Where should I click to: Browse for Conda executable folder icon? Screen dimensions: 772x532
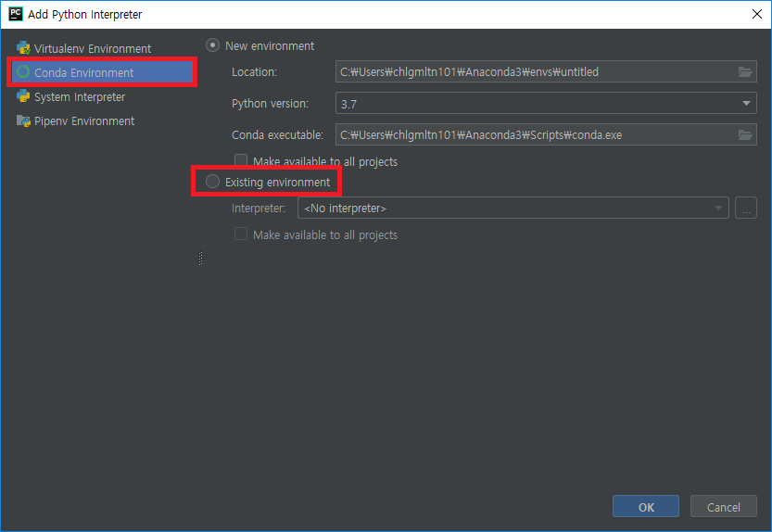click(x=745, y=135)
